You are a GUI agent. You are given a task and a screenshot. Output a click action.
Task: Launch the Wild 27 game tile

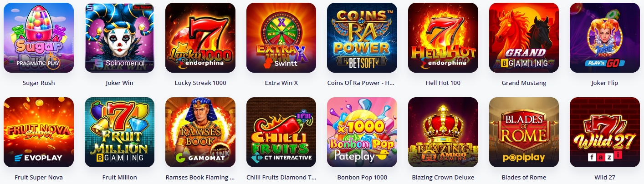tap(604, 132)
